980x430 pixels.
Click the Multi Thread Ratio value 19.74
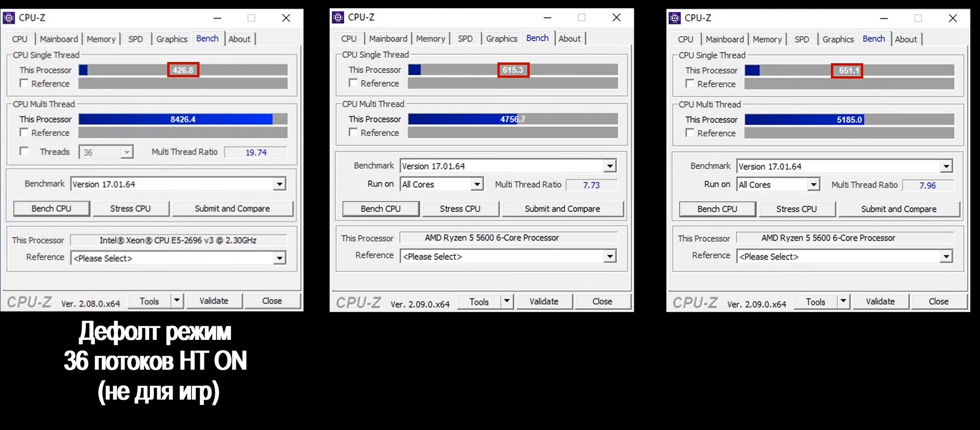(256, 152)
